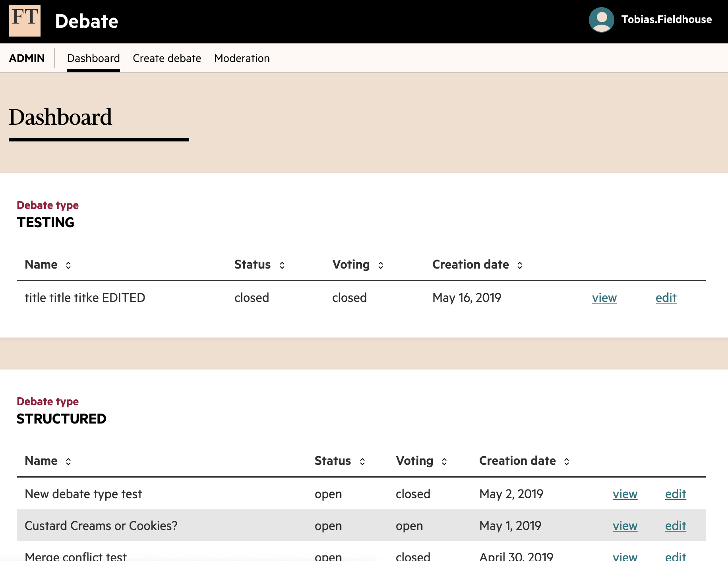728x561 pixels.
Task: Sort Structured table by Creation date arrows
Action: (x=567, y=462)
